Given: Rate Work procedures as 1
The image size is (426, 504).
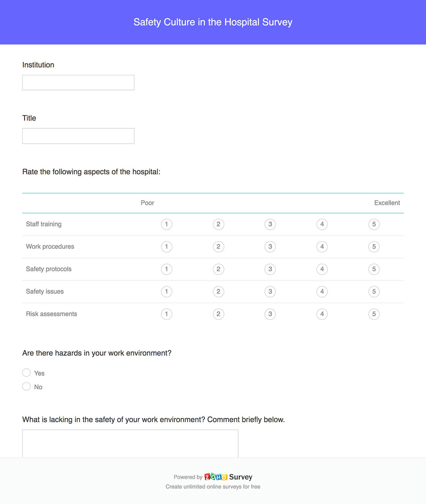Looking at the screenshot, I should click(166, 247).
